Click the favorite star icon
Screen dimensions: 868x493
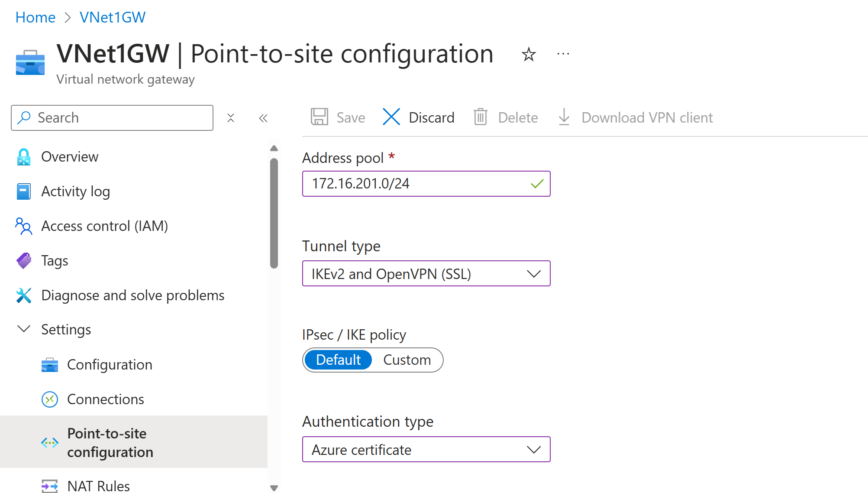pyautogui.click(x=528, y=55)
